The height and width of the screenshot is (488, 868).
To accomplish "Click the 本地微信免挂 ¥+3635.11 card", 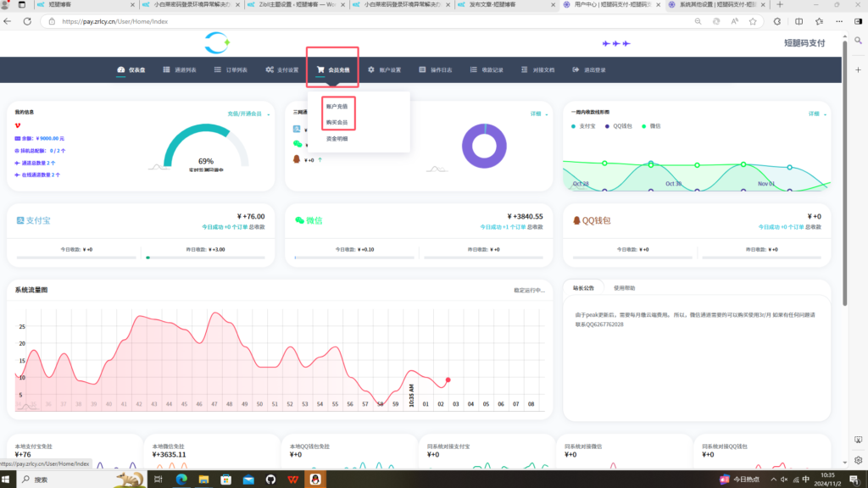I will pyautogui.click(x=211, y=452).
